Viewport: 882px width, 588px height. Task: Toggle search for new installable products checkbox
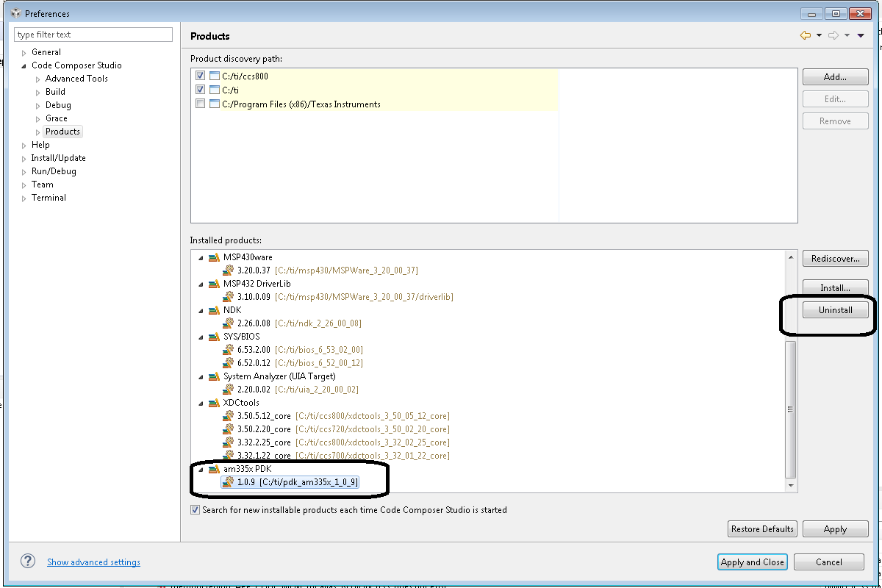195,509
